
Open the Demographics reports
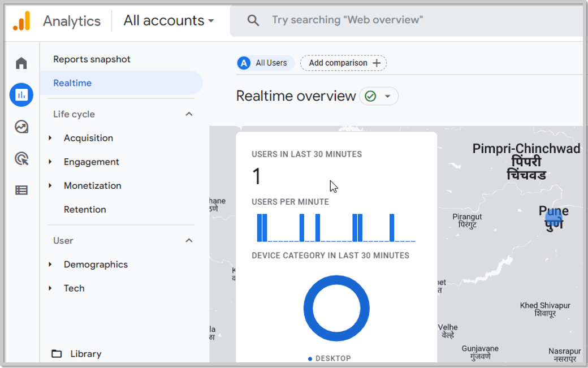click(x=96, y=265)
